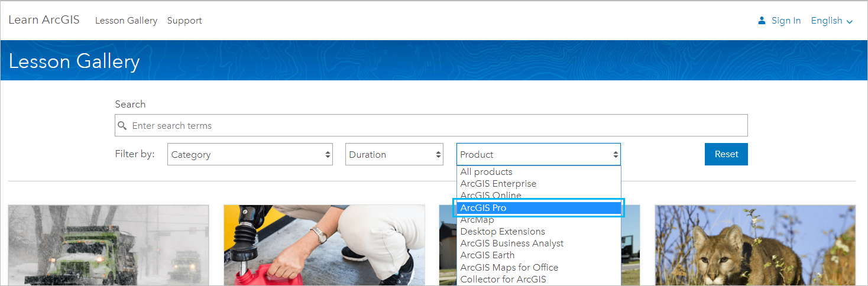Click the Sign In link
Screen dimensions: 868x286
pos(786,21)
